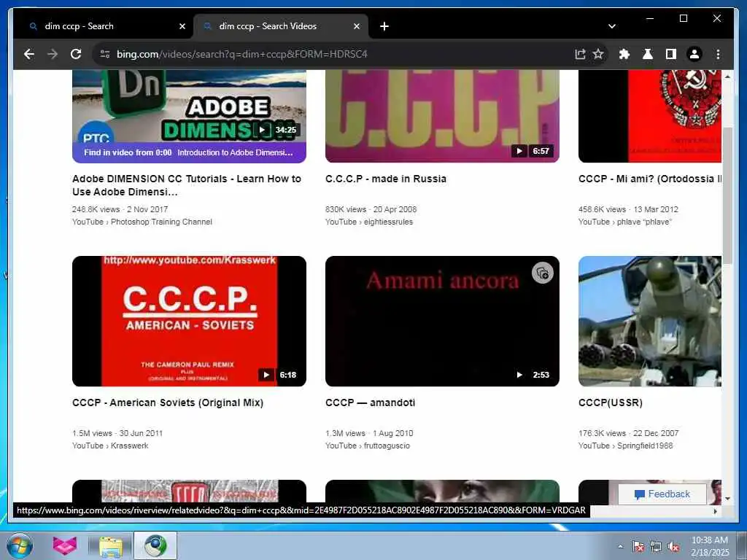The image size is (747, 560).
Task: Click 'YouTube › Krasswerk' source text
Action: pyautogui.click(x=110, y=446)
